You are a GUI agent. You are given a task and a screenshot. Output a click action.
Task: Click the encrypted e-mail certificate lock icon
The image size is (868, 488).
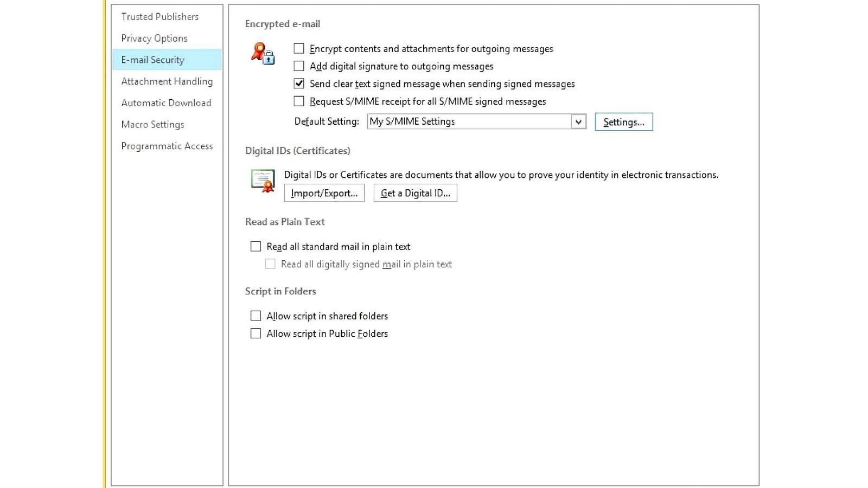coord(263,54)
